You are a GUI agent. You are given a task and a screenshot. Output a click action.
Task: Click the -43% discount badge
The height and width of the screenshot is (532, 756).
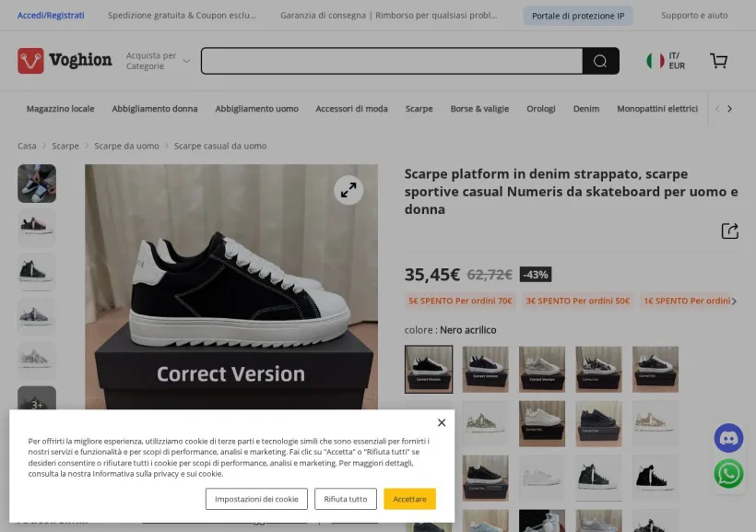[536, 275]
